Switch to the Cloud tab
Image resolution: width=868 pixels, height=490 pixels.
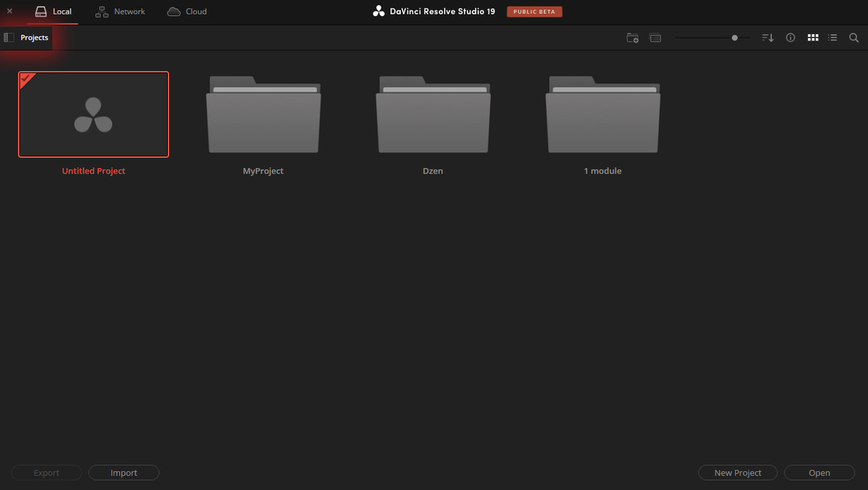[x=187, y=12]
